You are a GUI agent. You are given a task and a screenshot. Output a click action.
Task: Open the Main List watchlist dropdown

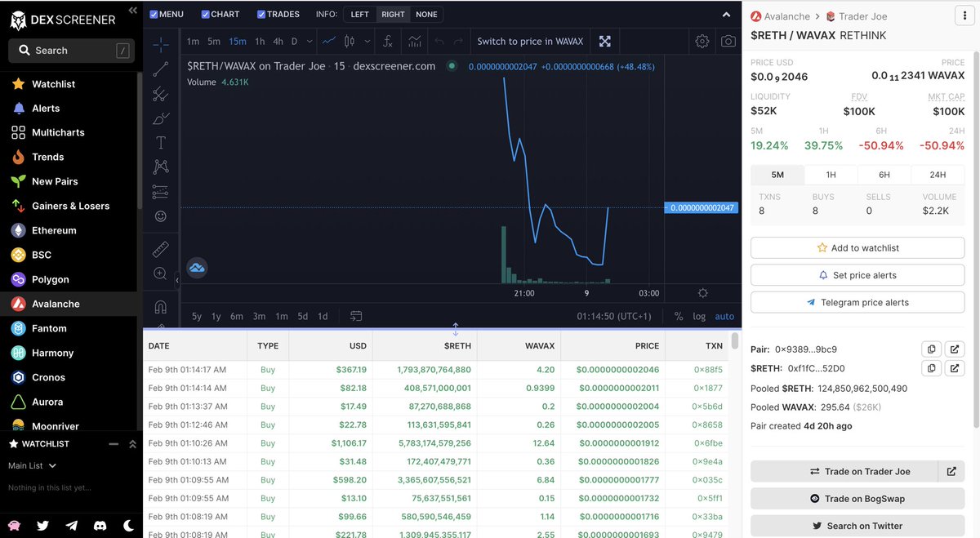pyautogui.click(x=32, y=465)
